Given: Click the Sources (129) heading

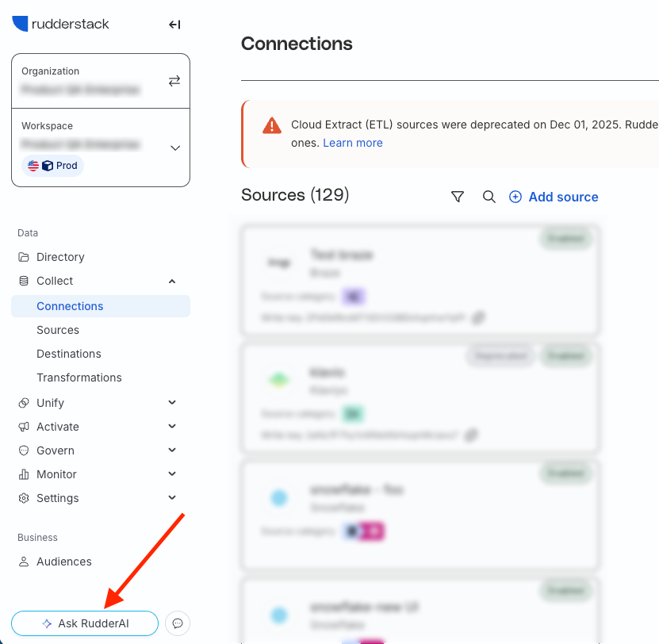Looking at the screenshot, I should pyautogui.click(x=295, y=195).
